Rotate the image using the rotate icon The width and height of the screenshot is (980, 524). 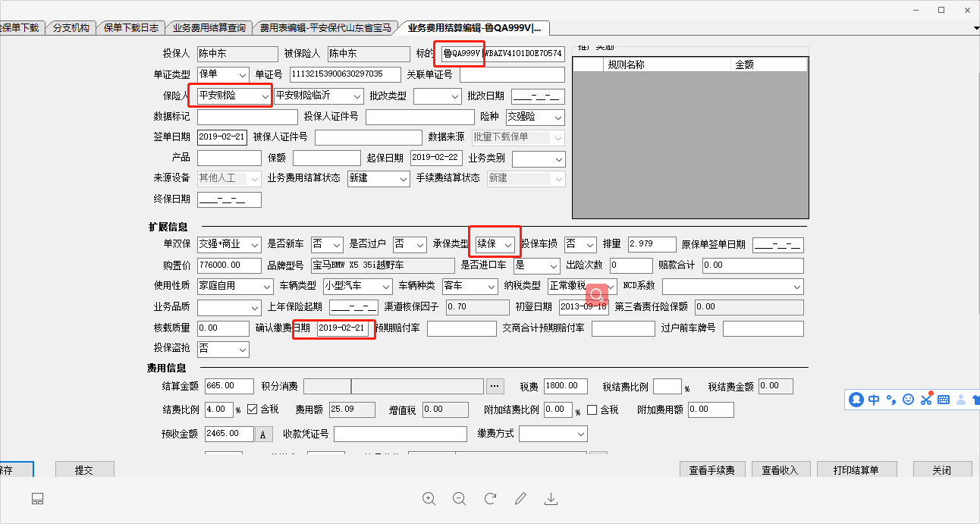click(490, 499)
